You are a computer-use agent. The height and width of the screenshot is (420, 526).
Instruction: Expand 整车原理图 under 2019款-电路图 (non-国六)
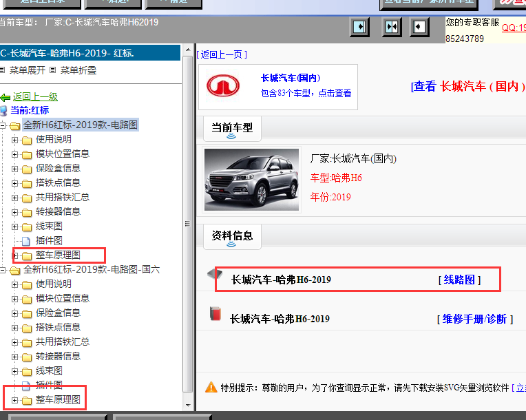tap(14, 255)
